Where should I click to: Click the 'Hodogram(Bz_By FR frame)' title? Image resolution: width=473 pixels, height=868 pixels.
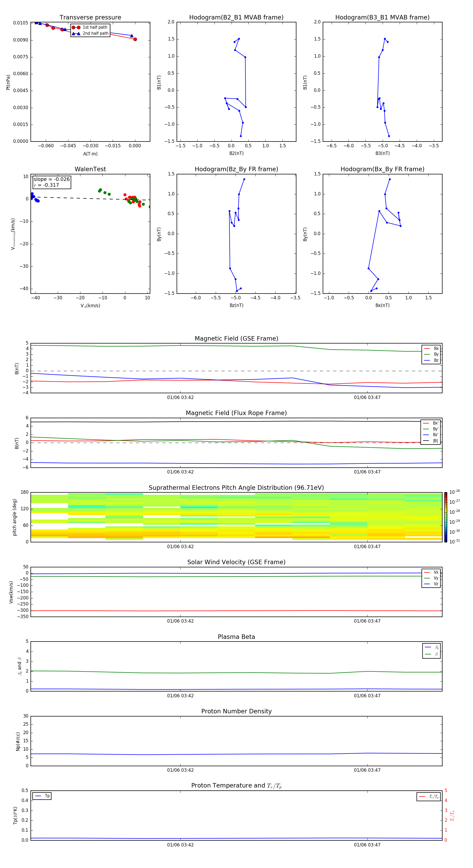pyautogui.click(x=236, y=169)
